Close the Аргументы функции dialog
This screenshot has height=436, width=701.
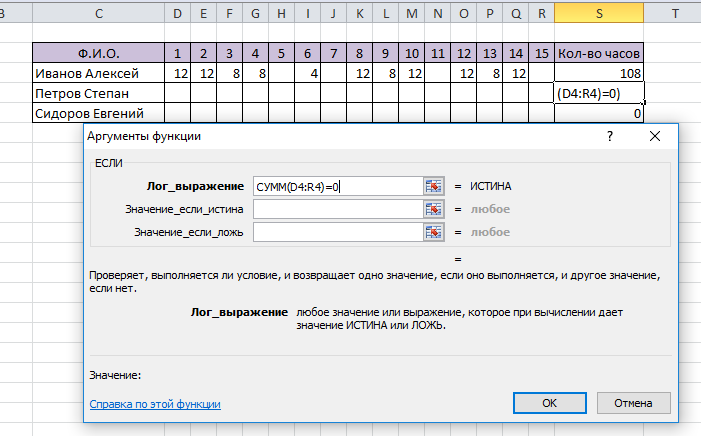[655, 136]
